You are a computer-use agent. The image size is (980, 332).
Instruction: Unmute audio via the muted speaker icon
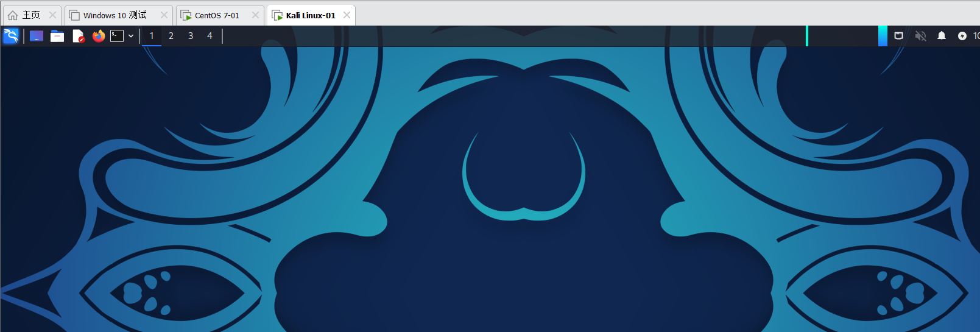tap(920, 36)
